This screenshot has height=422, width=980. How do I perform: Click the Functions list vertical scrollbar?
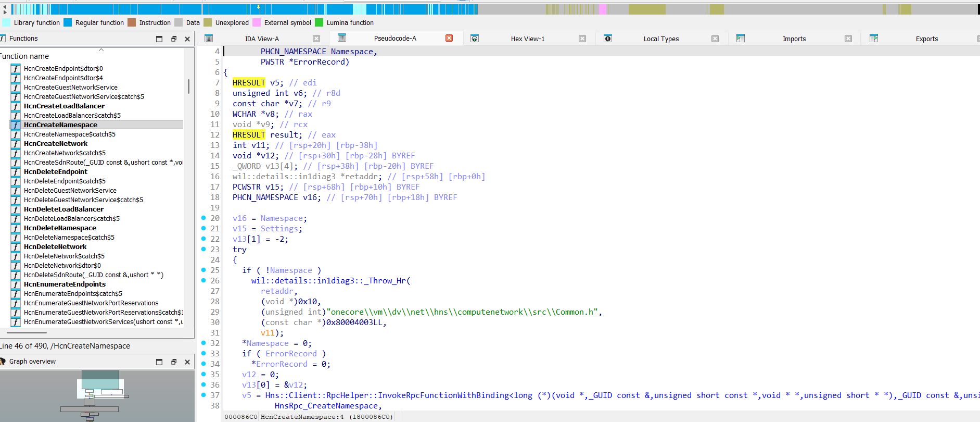point(188,86)
